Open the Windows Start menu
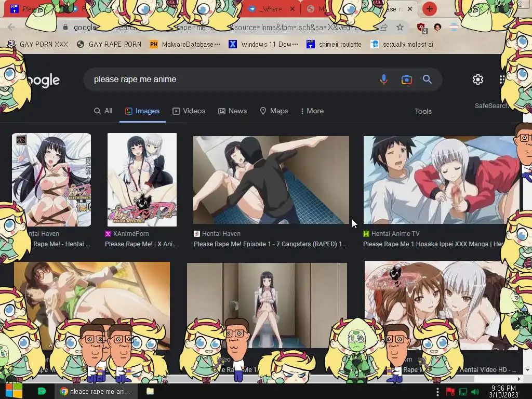The image size is (532, 399). 14,391
